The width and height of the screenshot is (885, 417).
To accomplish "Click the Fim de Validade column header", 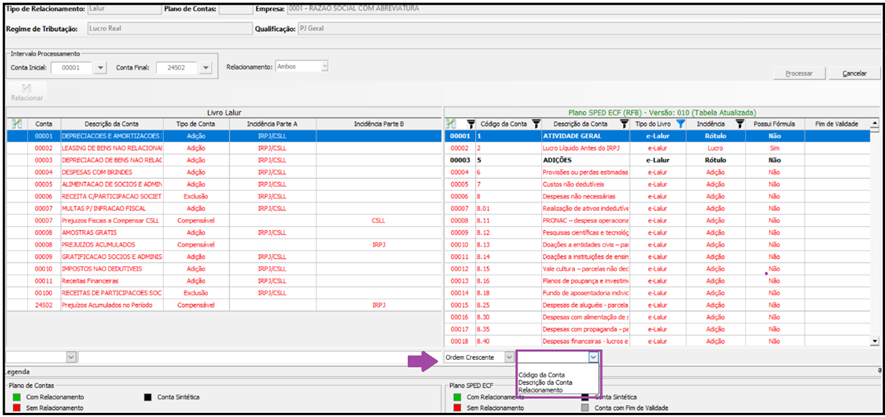I will [838, 124].
